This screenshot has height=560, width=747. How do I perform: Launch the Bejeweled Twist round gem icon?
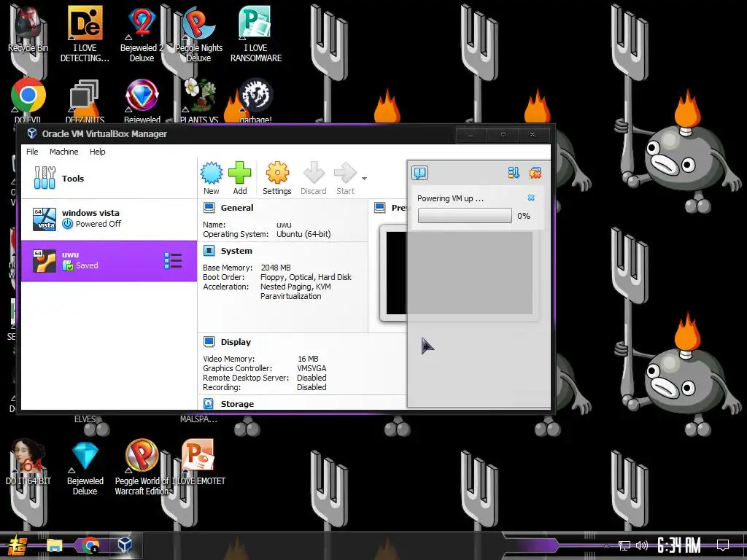(x=142, y=100)
